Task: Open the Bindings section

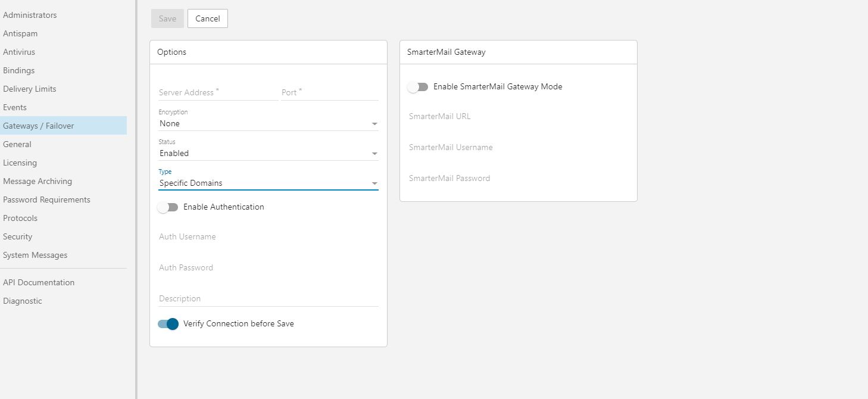Action: (x=19, y=70)
